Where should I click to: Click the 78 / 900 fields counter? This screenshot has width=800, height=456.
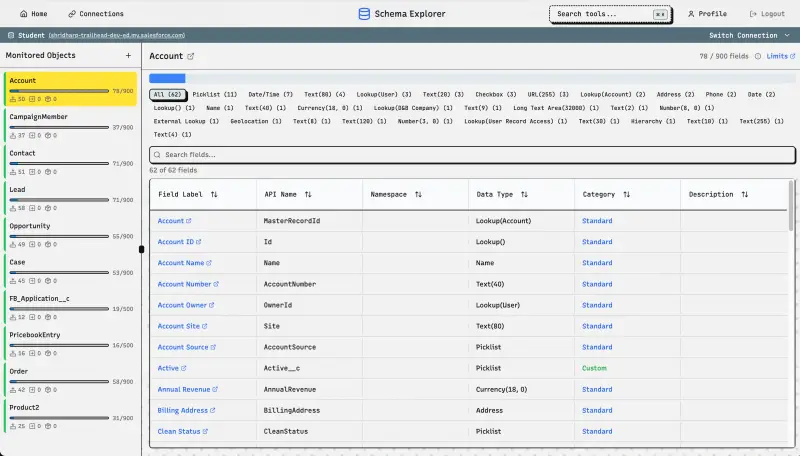pyautogui.click(x=723, y=56)
